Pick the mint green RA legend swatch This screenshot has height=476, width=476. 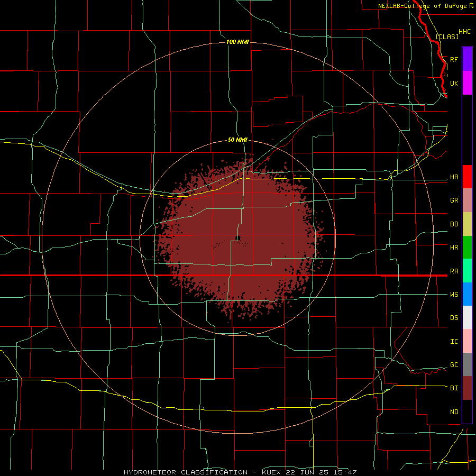[467, 271]
